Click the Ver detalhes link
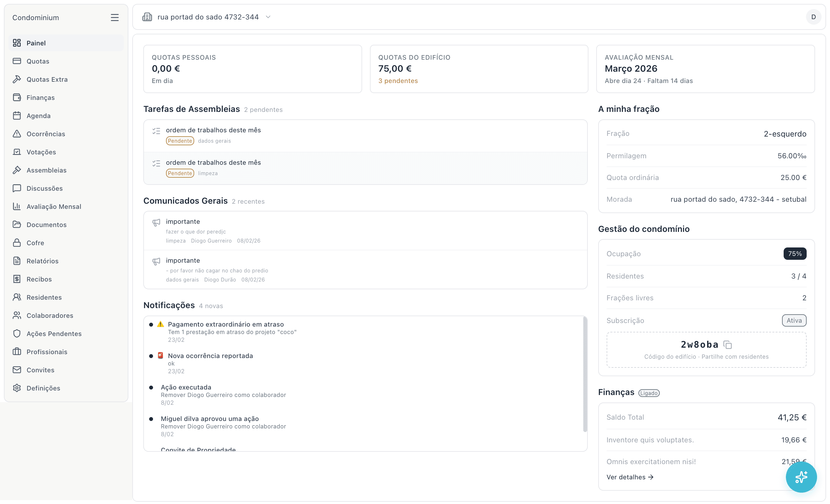The image size is (830, 504). (x=630, y=477)
